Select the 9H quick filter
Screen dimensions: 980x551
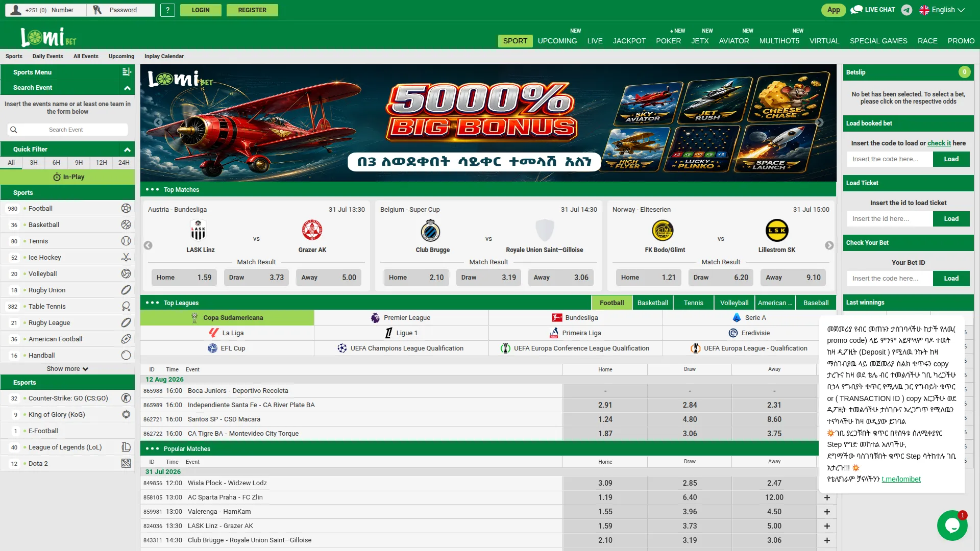click(x=79, y=163)
